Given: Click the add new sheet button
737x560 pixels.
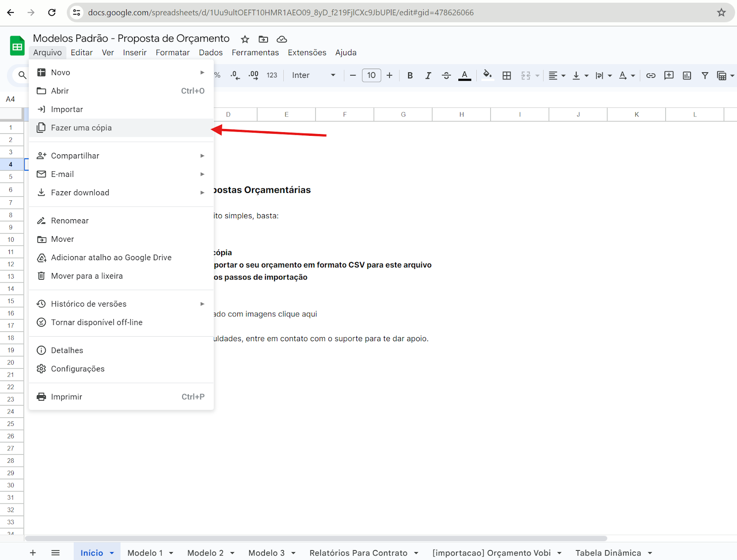Looking at the screenshot, I should click(x=33, y=553).
